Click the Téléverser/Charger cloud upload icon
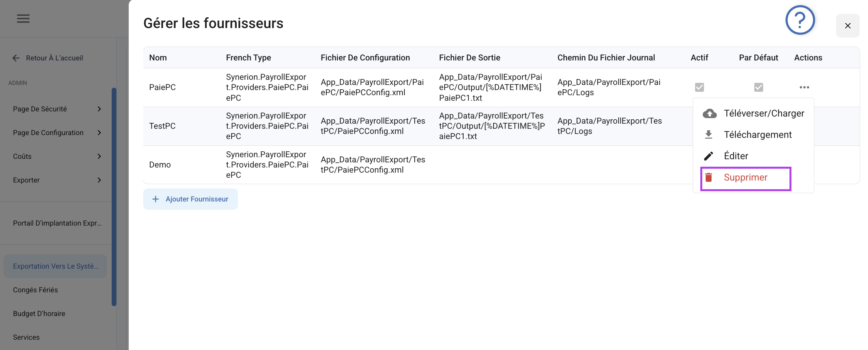The image size is (868, 350). tap(709, 113)
